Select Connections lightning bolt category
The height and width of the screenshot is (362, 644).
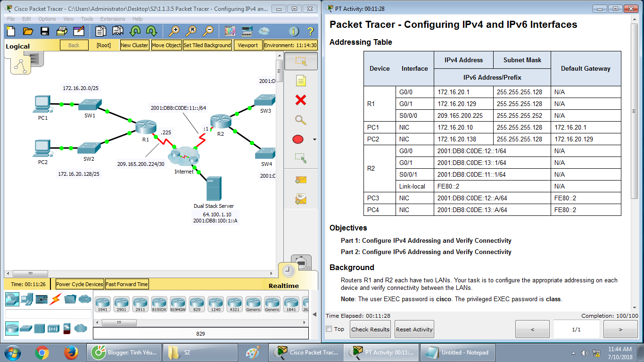click(56, 299)
